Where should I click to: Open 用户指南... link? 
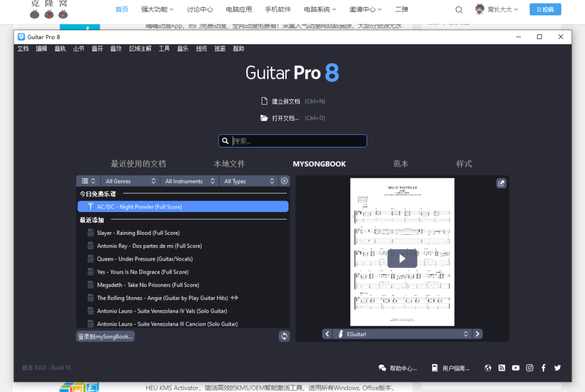(x=451, y=368)
